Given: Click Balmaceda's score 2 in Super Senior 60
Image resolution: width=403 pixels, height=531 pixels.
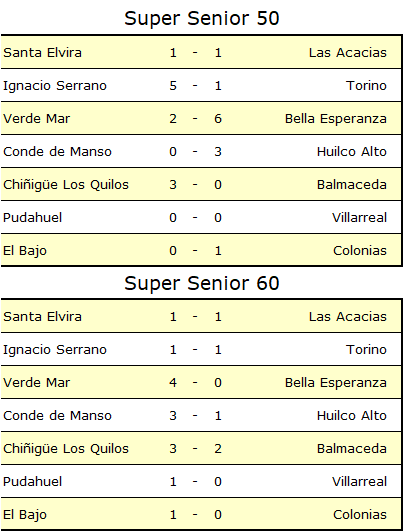Looking at the screenshot, I should pos(218,449).
